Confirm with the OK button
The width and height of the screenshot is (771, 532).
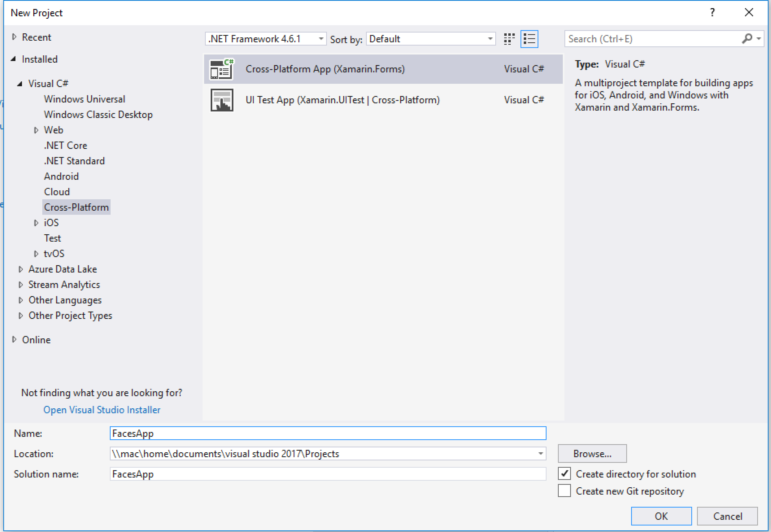pyautogui.click(x=661, y=516)
